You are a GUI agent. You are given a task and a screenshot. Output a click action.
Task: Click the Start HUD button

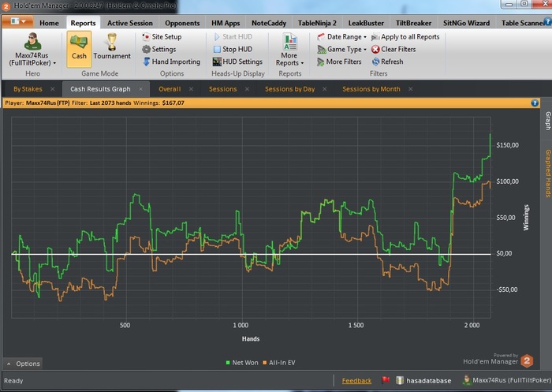click(233, 36)
